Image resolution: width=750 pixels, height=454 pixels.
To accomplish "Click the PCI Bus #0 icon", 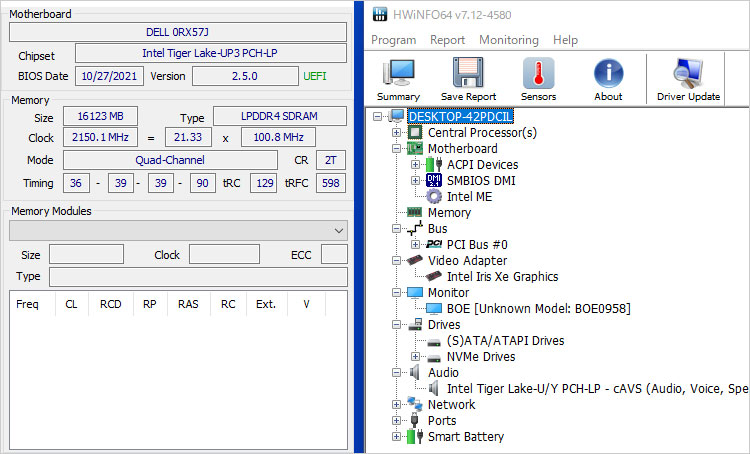I will point(433,244).
